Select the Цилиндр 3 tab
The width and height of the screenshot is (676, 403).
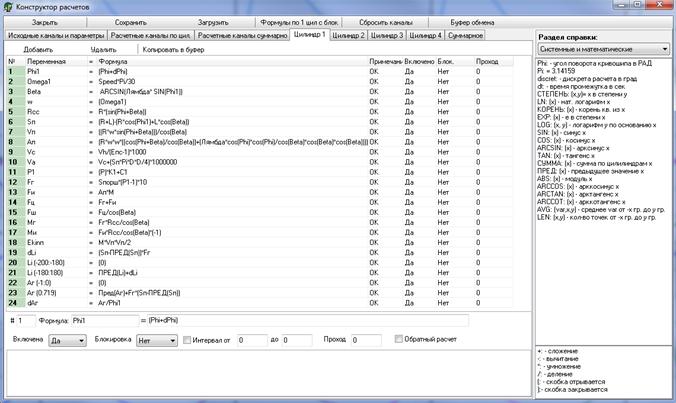[387, 35]
